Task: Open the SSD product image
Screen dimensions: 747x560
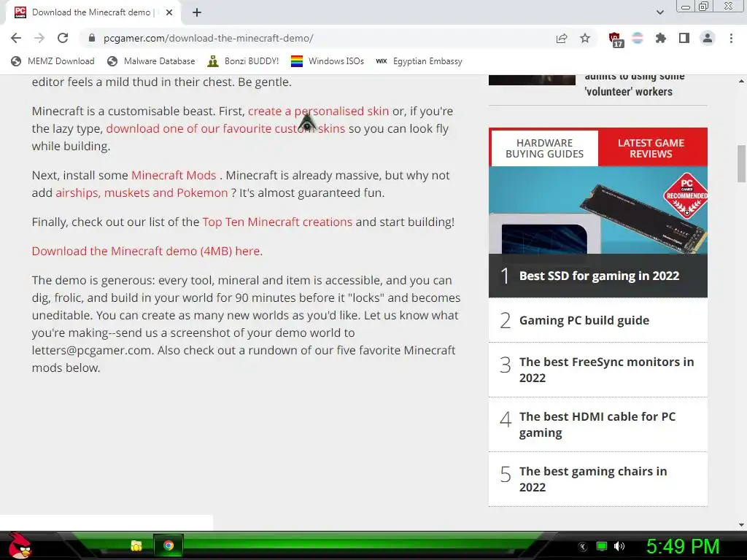Action: [598, 210]
